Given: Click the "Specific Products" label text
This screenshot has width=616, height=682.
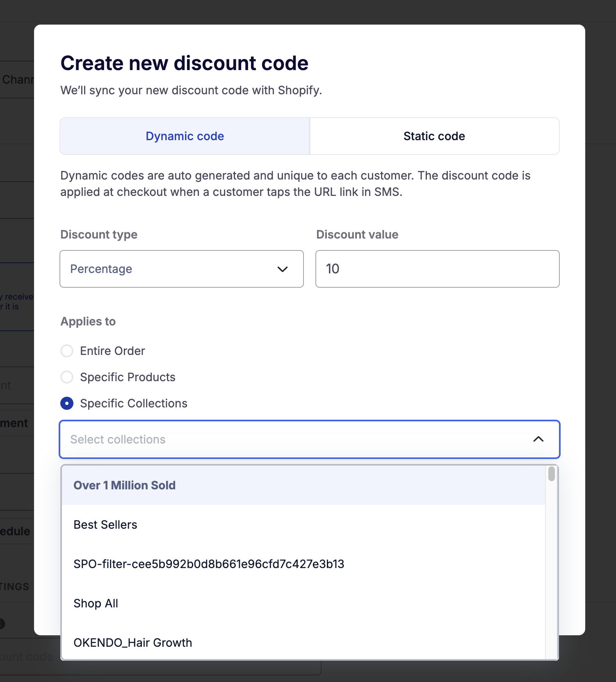Looking at the screenshot, I should pos(128,377).
